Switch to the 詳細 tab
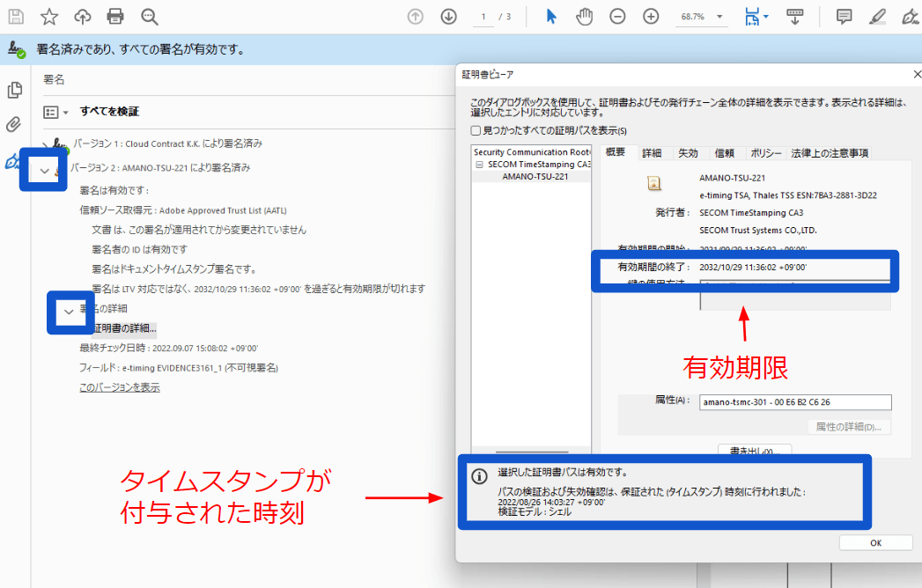Image resolution: width=922 pixels, height=588 pixels. [652, 152]
